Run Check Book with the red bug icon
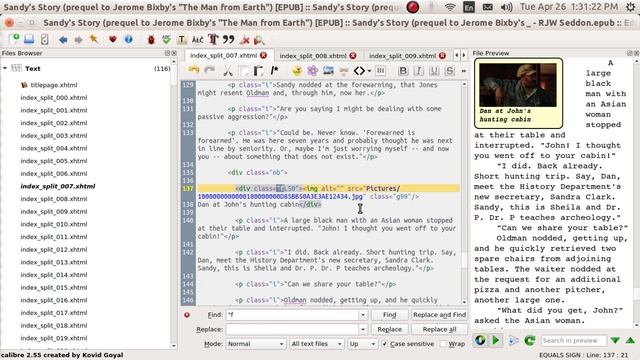Screen dimensions: 640x360 (151, 40)
